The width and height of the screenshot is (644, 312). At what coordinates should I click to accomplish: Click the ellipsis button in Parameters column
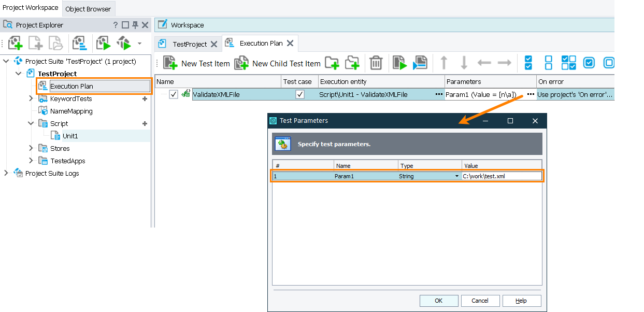coord(531,94)
